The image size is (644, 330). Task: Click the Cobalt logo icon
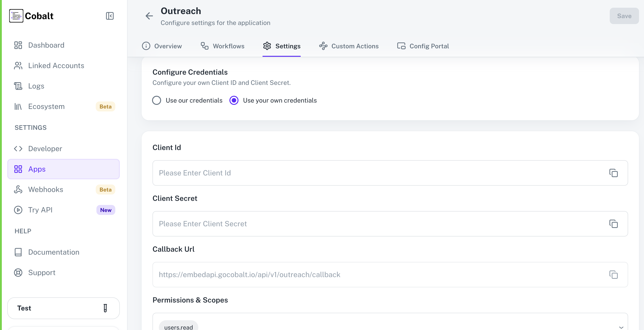tap(16, 16)
